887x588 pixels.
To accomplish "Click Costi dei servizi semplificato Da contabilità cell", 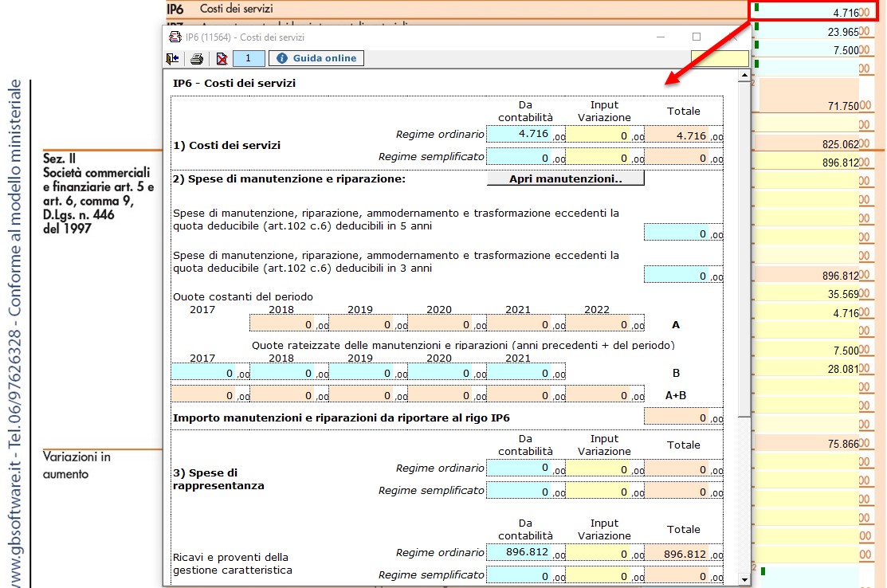I will click(x=525, y=157).
